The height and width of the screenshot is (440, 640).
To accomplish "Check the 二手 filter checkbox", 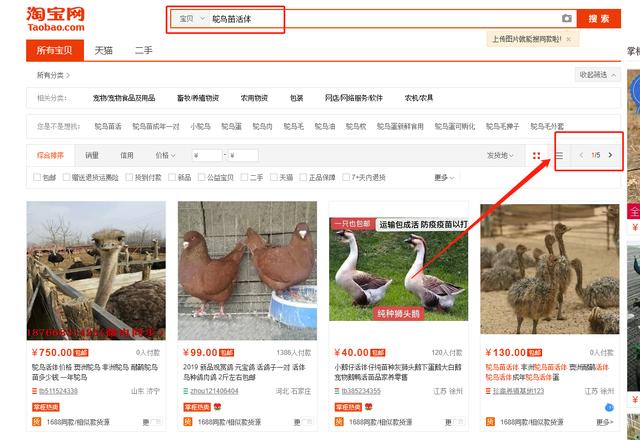I will pos(244,177).
